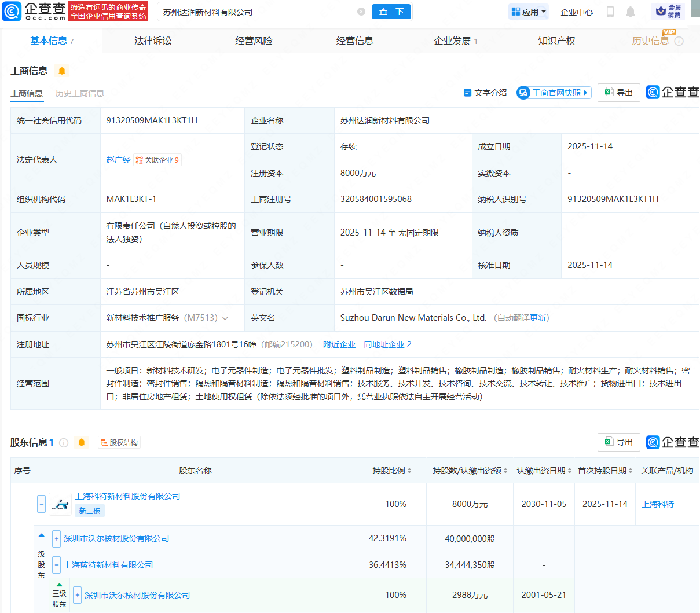This screenshot has height=613, width=700.
Task: Switch to the 法律诉讼 tab
Action: coord(152,41)
